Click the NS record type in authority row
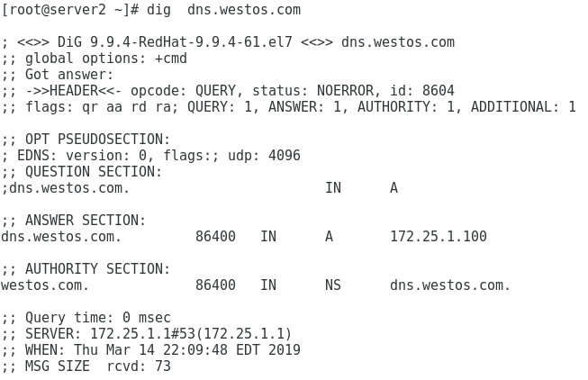The image size is (588, 380). tap(333, 285)
